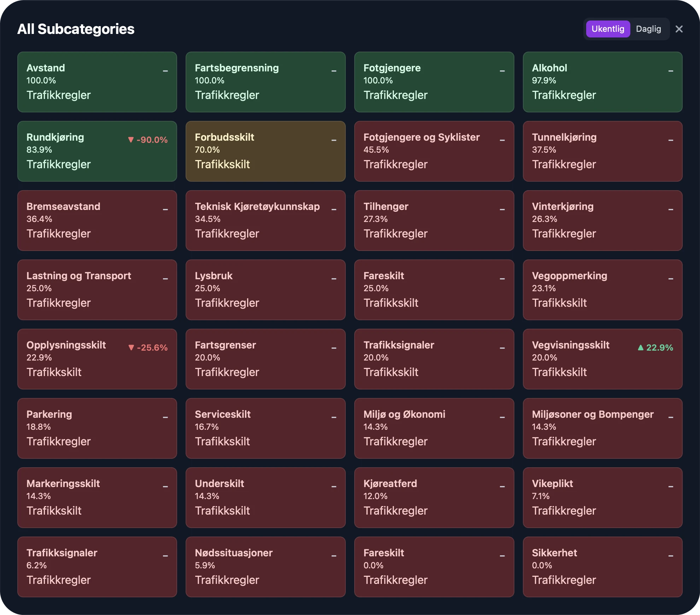This screenshot has height=615, width=700.
Task: Collapse the Vegoppmerking card
Action: point(670,279)
